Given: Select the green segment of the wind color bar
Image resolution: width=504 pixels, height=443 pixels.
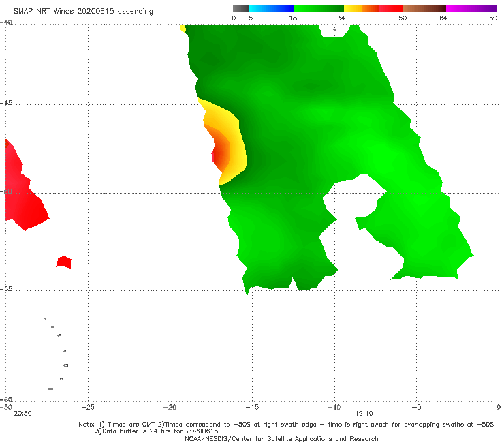Looking at the screenshot, I should tap(319, 8).
